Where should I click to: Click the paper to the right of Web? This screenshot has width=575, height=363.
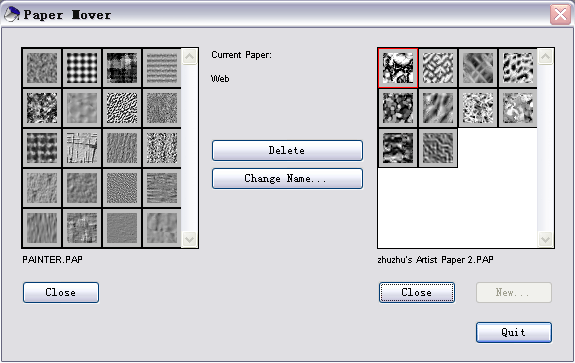point(438,68)
